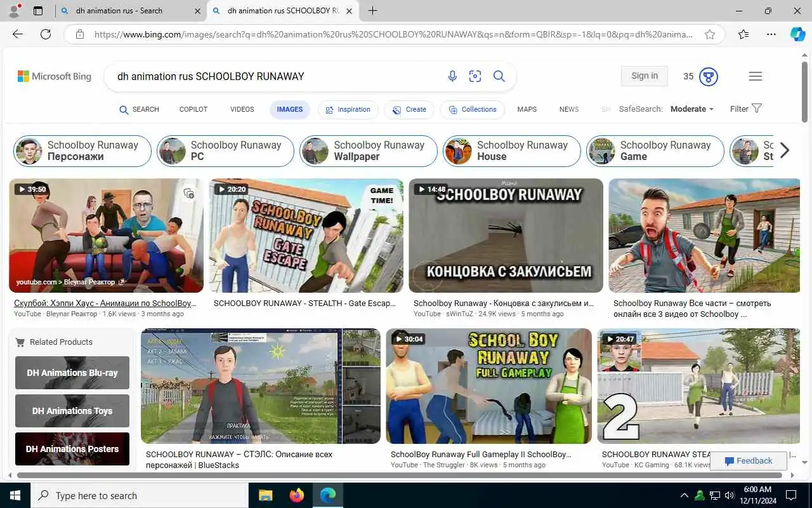
Task: Click the Sign in button
Action: pos(645,76)
